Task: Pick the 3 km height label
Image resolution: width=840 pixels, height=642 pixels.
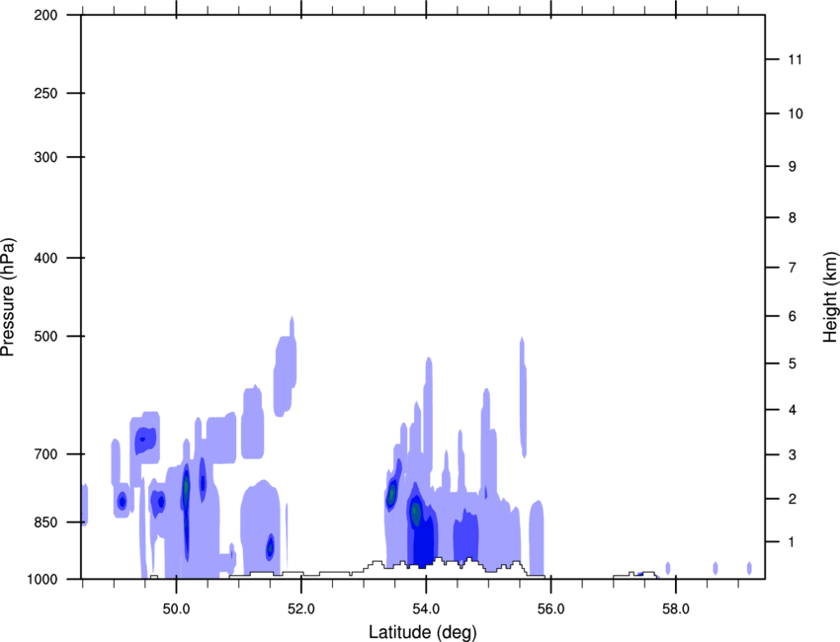Action: (x=793, y=455)
